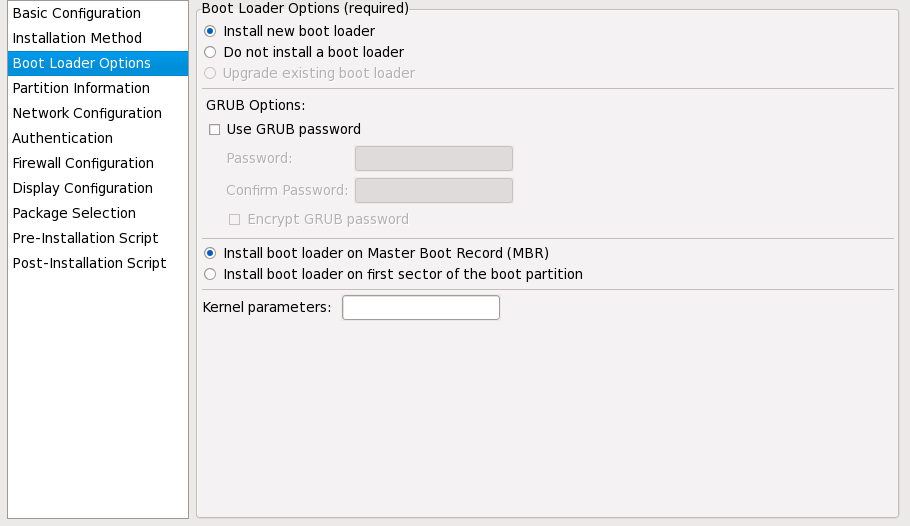
Task: Open Partition Information settings
Action: coord(81,88)
